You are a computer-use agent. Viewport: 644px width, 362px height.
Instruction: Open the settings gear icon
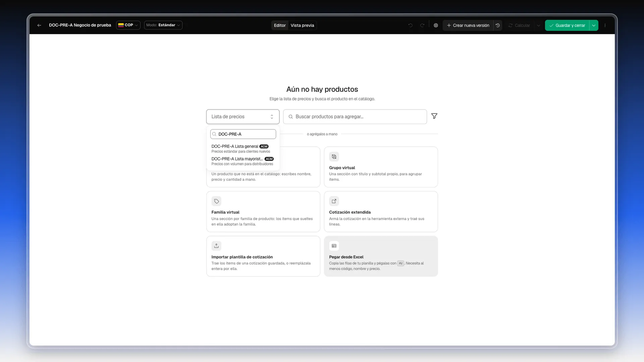(436, 25)
